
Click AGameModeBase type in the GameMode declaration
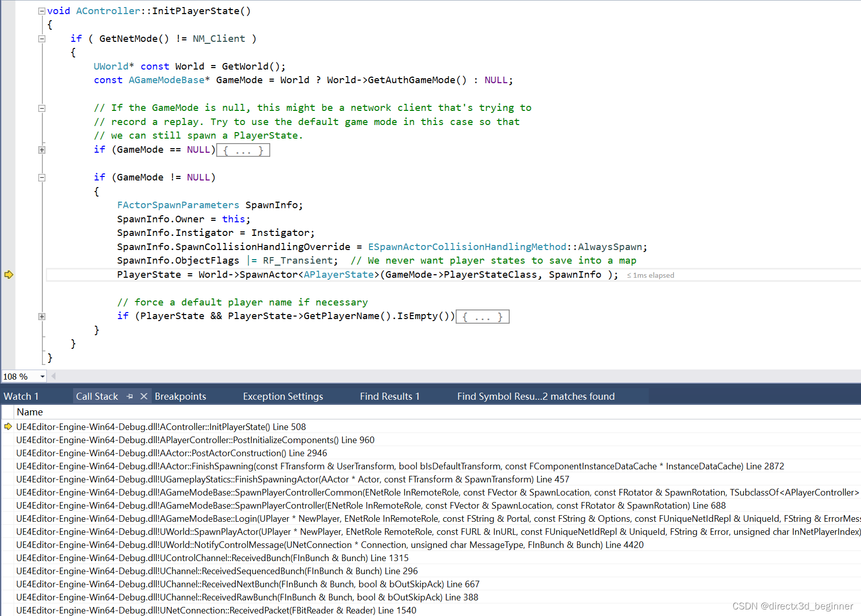point(166,80)
